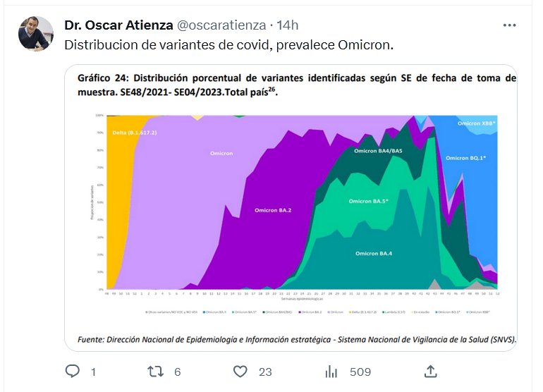543x392 pixels.
Task: Click the tweet text about Omicron prevalence
Action: pyautogui.click(x=228, y=44)
